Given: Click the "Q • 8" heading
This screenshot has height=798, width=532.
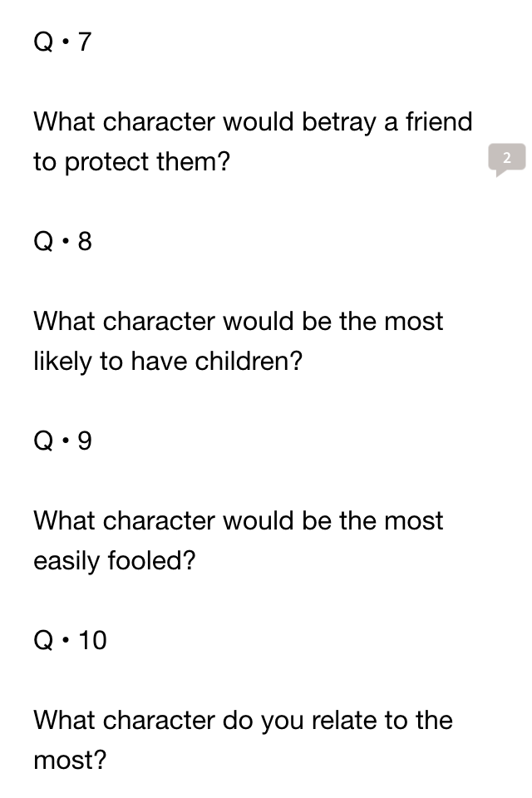Looking at the screenshot, I should click(x=62, y=241).
